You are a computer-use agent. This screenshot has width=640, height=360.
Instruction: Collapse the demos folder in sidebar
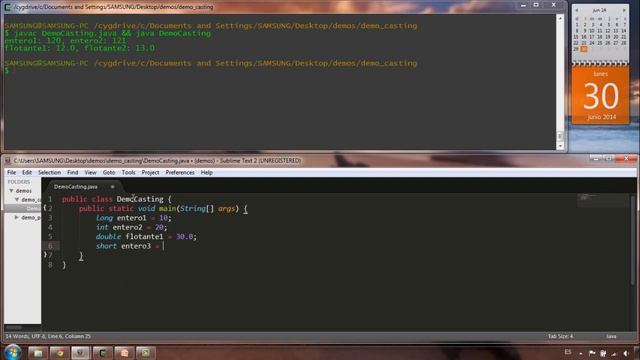point(11,191)
